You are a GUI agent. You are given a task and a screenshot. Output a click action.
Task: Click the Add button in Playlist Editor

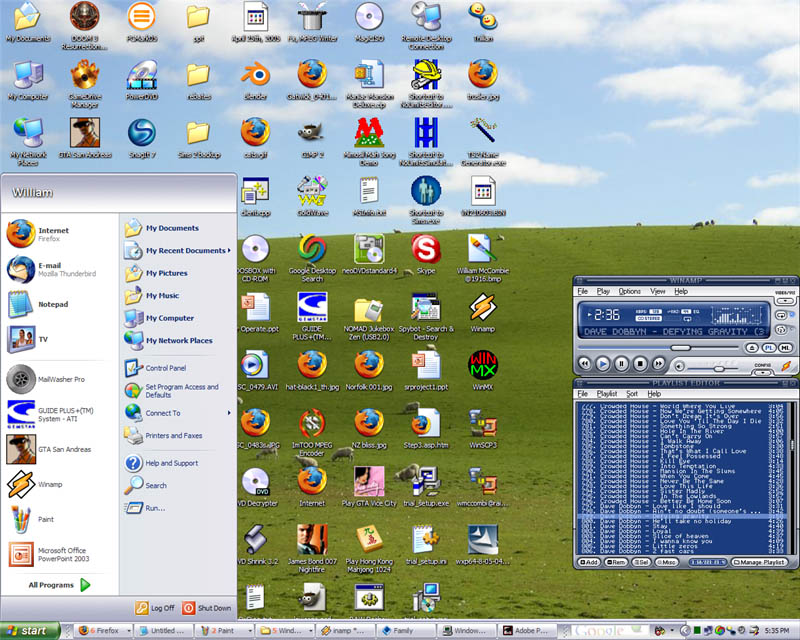click(x=588, y=562)
